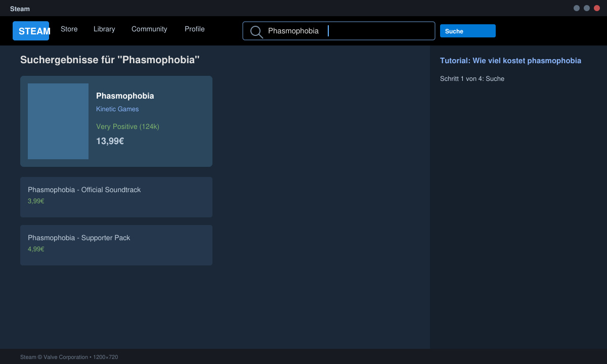
Task: Open Phasmophobia - Official Soundtrack result
Action: coord(116,197)
